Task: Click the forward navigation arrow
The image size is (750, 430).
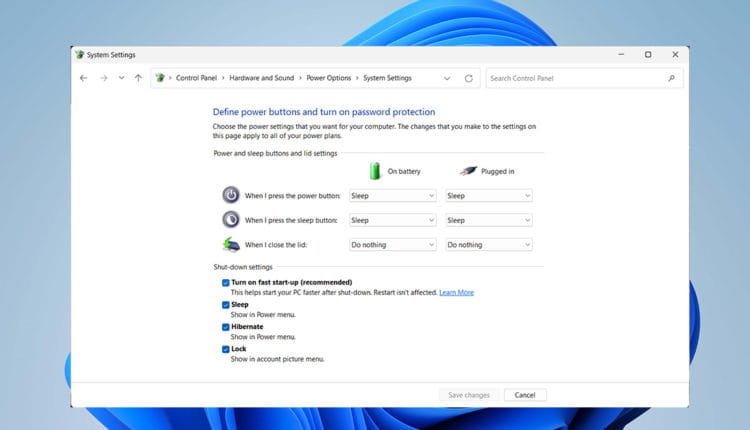Action: 103,78
